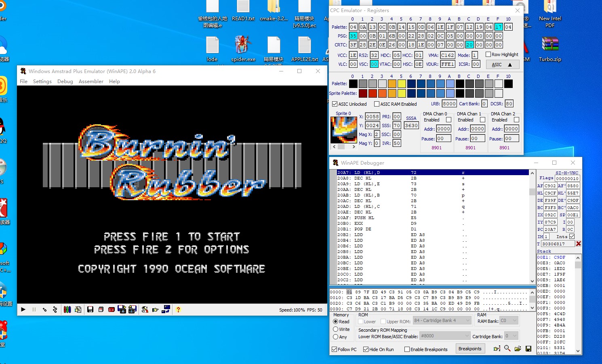
Task: Open the APPLE2E.txt desktop file
Action: pos(305,49)
